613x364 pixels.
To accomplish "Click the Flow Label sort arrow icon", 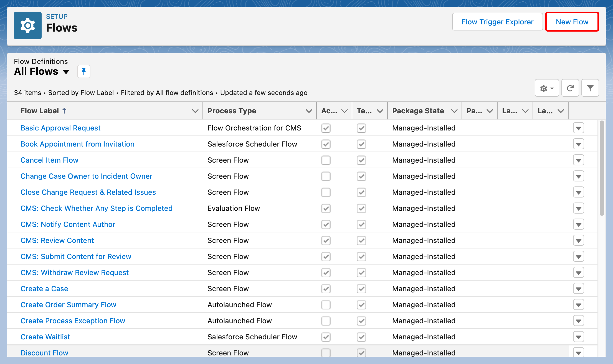I will (64, 111).
